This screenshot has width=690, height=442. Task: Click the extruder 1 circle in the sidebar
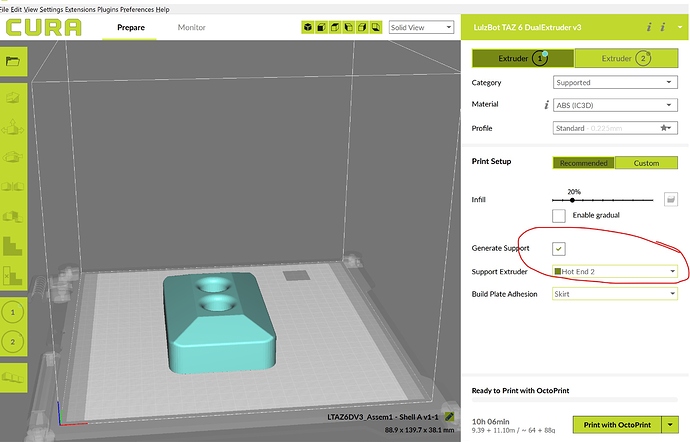point(13,312)
